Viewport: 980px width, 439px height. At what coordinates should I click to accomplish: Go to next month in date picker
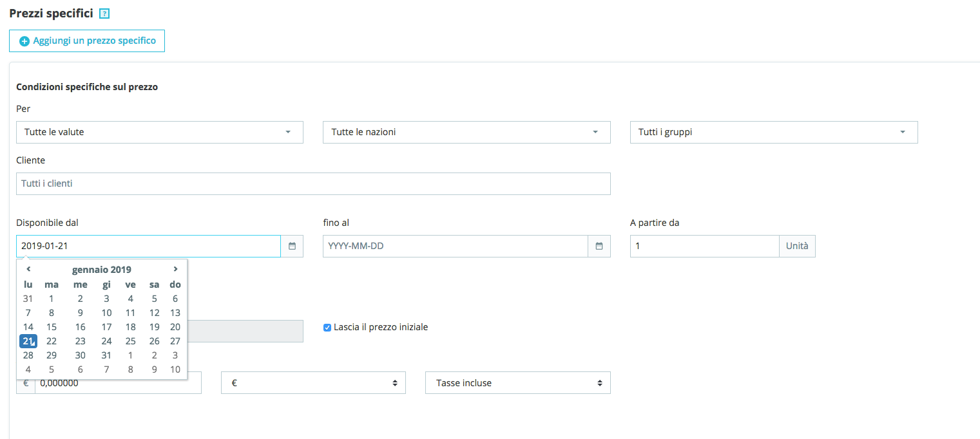(175, 269)
